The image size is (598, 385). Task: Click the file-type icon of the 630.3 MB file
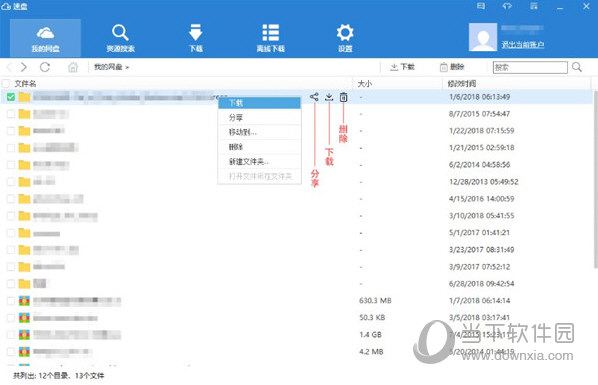coord(24,301)
